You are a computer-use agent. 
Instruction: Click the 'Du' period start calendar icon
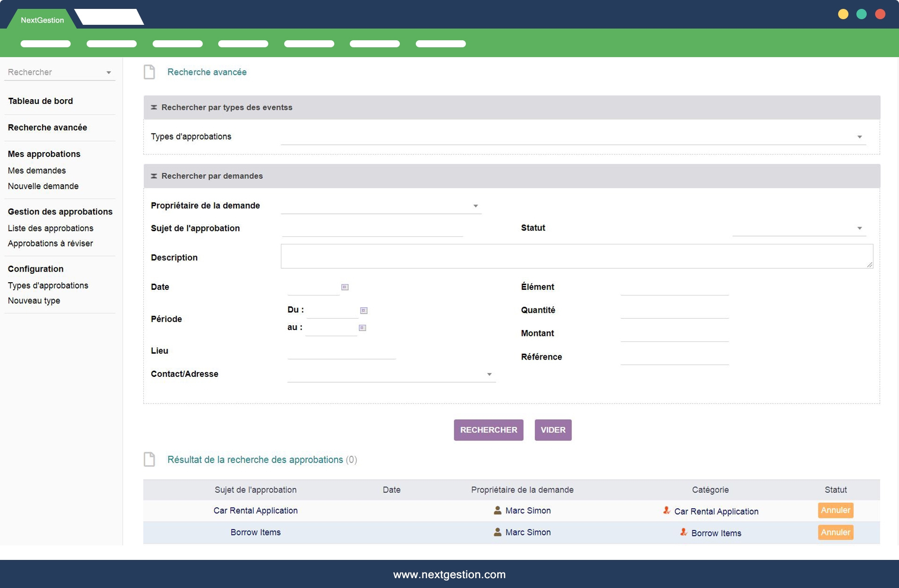coord(363,310)
